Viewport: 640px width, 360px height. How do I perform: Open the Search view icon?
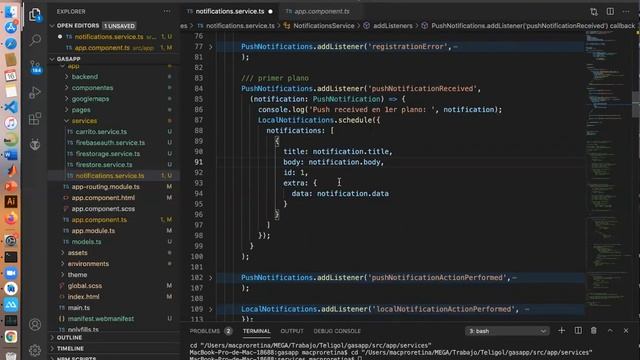pyautogui.click(x=35, y=40)
